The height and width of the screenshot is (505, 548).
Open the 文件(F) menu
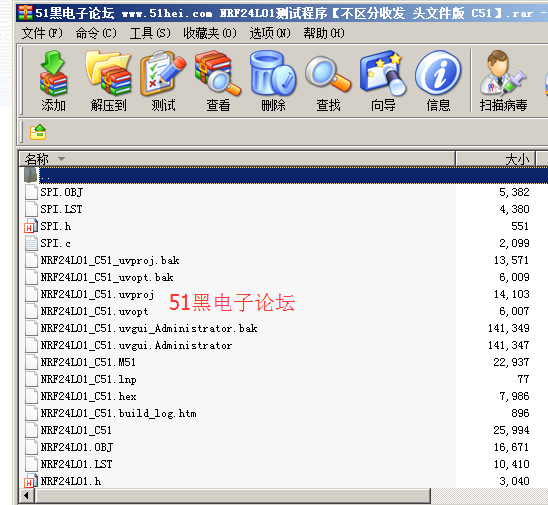(x=42, y=33)
